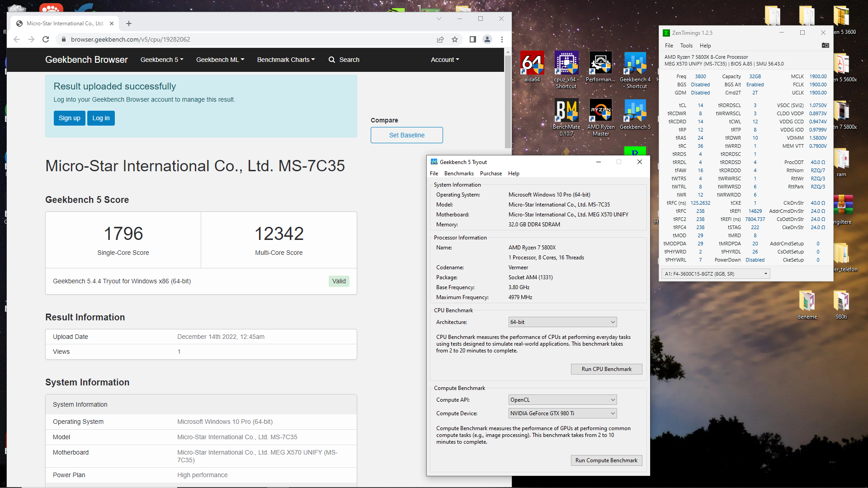Open the Compute Device GTX 980 Ti dropdown
The height and width of the screenshot is (488, 868).
coord(562,413)
